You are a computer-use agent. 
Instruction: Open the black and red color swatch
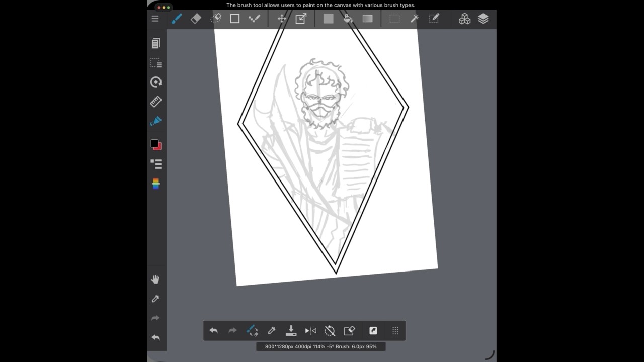click(156, 145)
